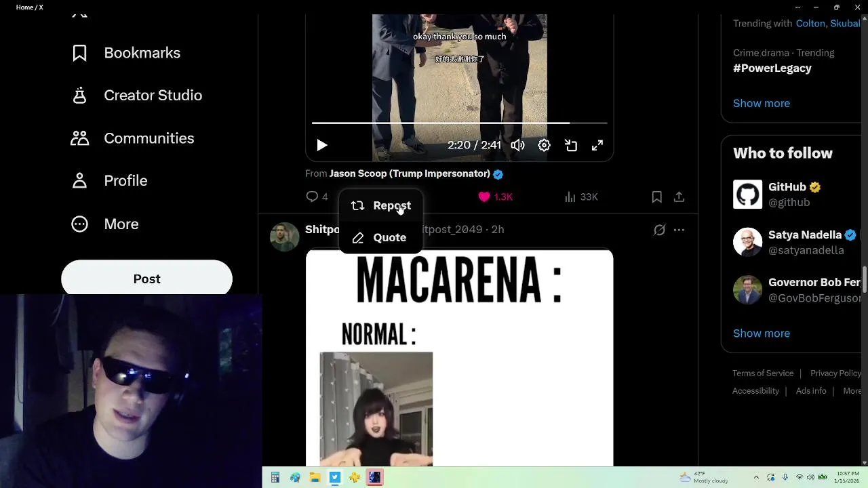Open the Shitpost author avatar
868x488 pixels.
284,237
